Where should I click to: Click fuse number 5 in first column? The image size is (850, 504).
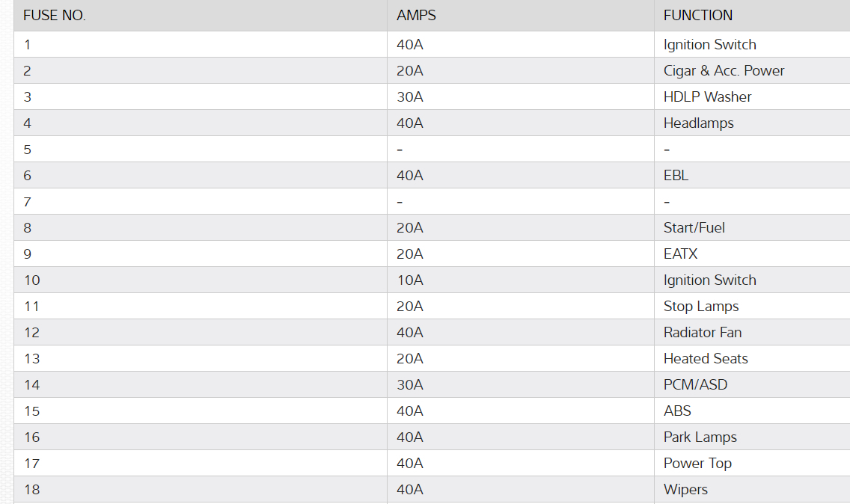click(28, 150)
